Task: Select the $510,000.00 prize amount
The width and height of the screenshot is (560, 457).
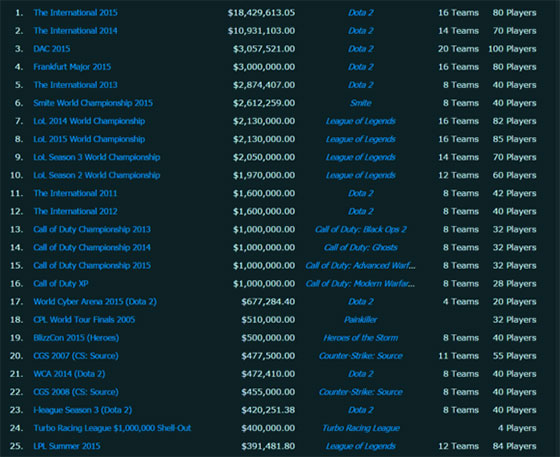Action: point(268,320)
